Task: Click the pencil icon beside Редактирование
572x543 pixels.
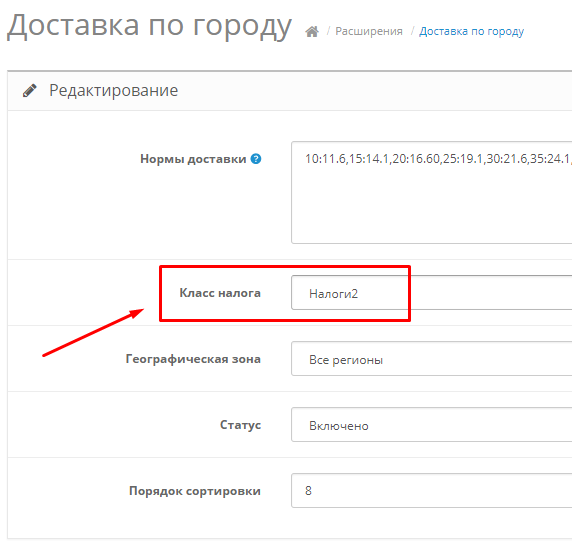Action: (30, 90)
